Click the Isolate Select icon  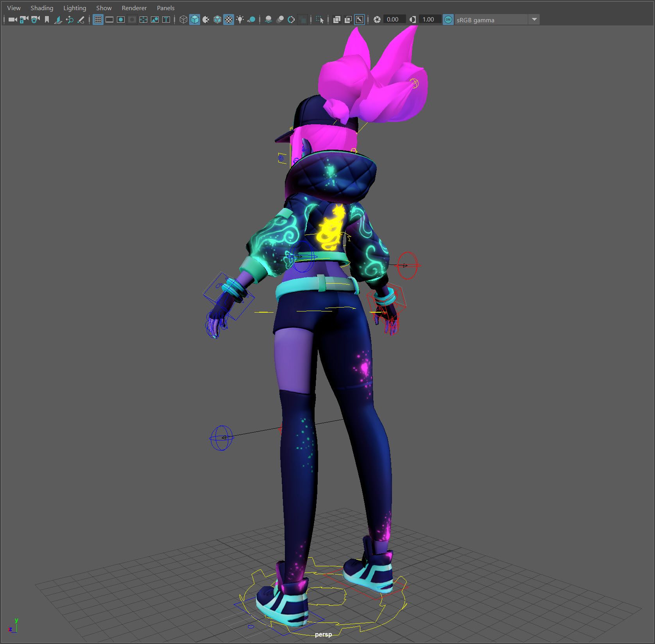[x=320, y=20]
